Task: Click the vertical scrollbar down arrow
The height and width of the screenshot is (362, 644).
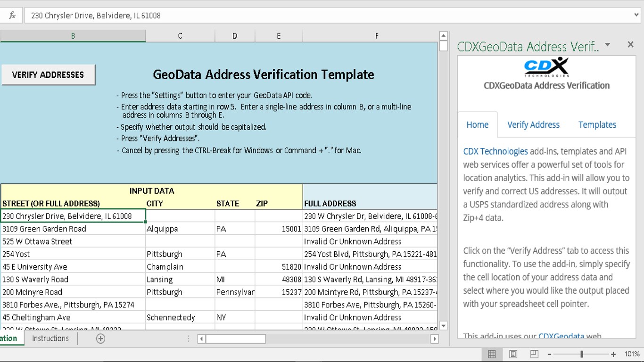Action: [443, 326]
